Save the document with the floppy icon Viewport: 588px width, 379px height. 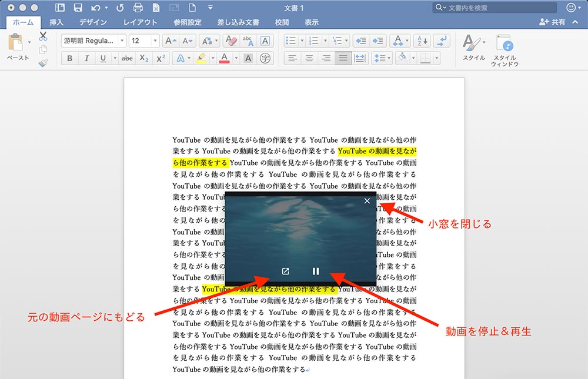click(78, 8)
